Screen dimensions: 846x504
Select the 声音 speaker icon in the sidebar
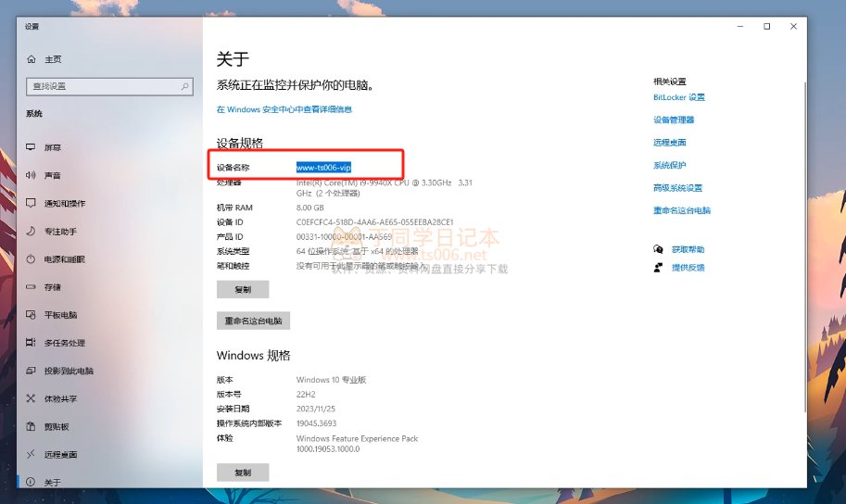click(32, 175)
